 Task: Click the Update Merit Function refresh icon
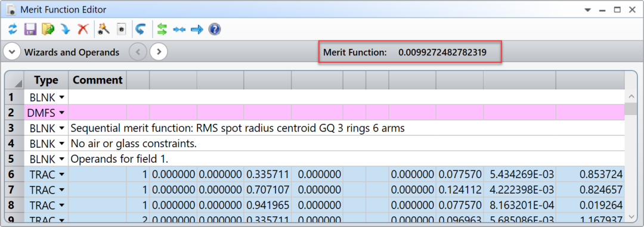tap(13, 29)
